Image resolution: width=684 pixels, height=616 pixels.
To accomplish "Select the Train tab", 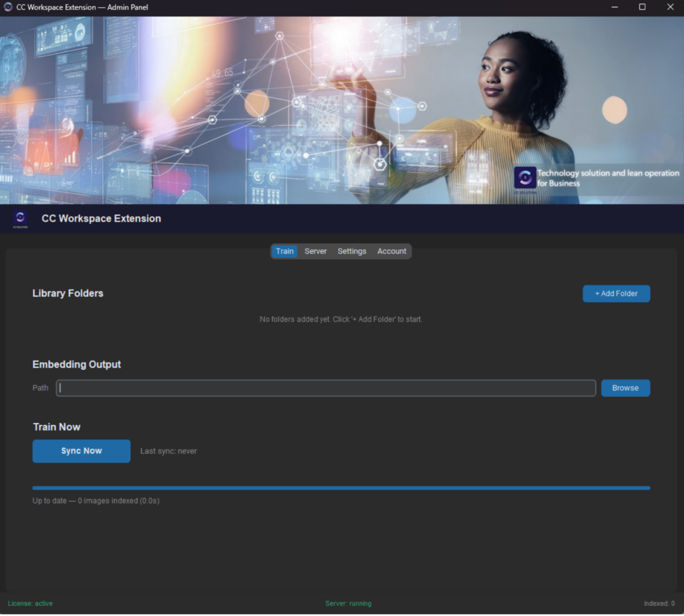I will (x=285, y=251).
